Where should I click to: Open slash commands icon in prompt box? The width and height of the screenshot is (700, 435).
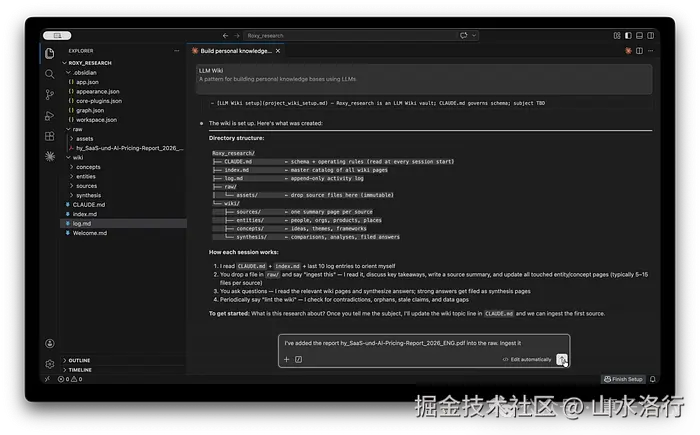[x=299, y=359]
